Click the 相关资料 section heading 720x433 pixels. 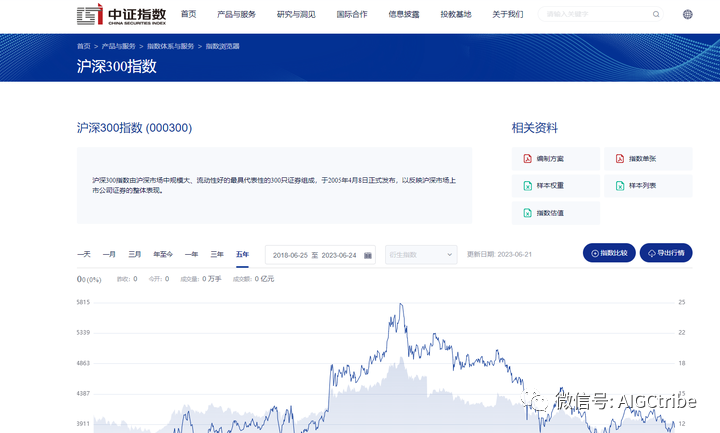[534, 128]
